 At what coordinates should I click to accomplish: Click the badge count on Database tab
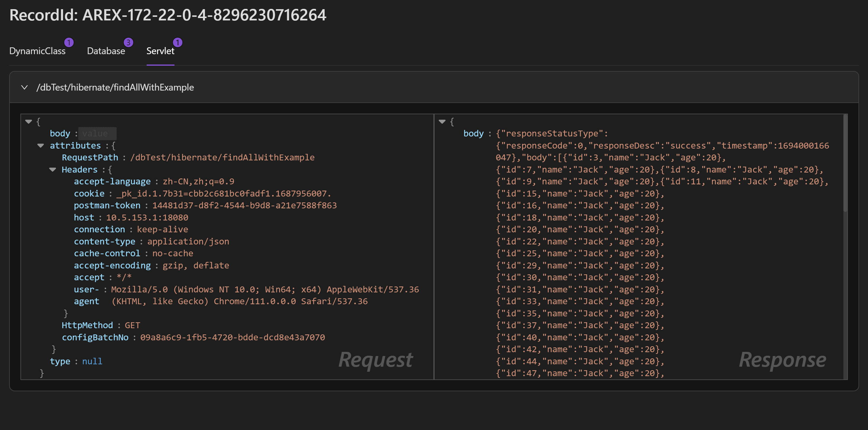pyautogui.click(x=128, y=42)
